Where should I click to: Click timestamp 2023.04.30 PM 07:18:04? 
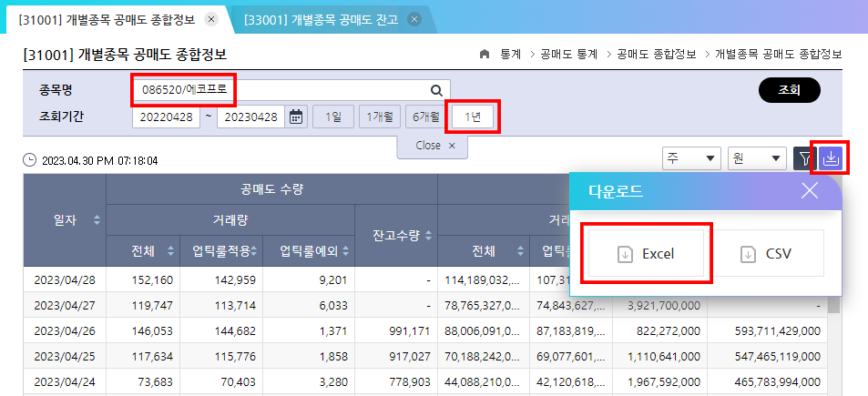(x=99, y=161)
